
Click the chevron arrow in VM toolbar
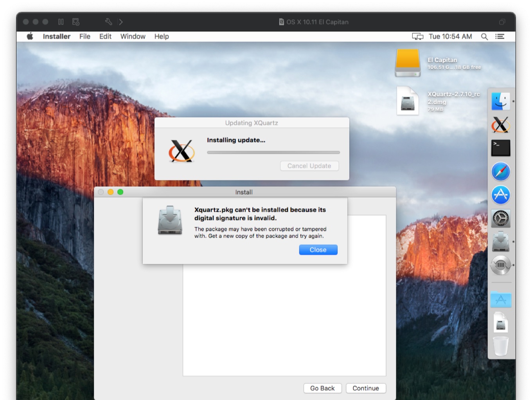coord(121,22)
